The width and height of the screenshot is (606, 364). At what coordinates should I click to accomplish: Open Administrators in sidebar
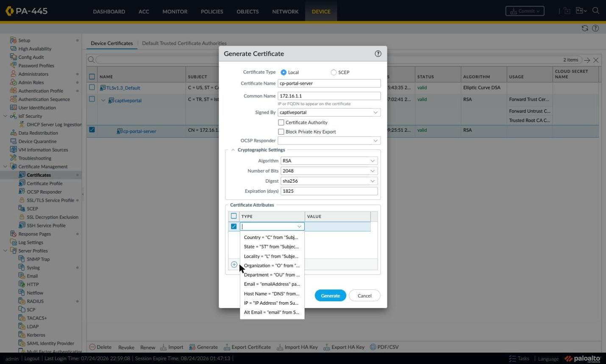click(33, 74)
